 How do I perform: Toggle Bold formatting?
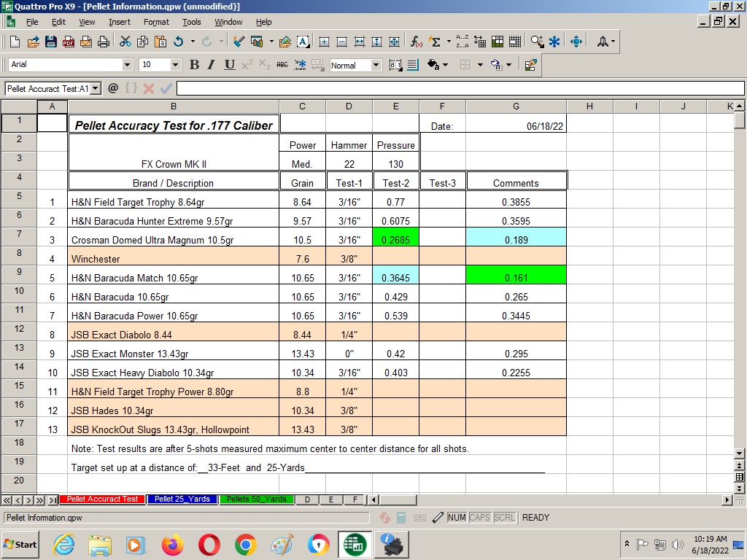pyautogui.click(x=194, y=65)
